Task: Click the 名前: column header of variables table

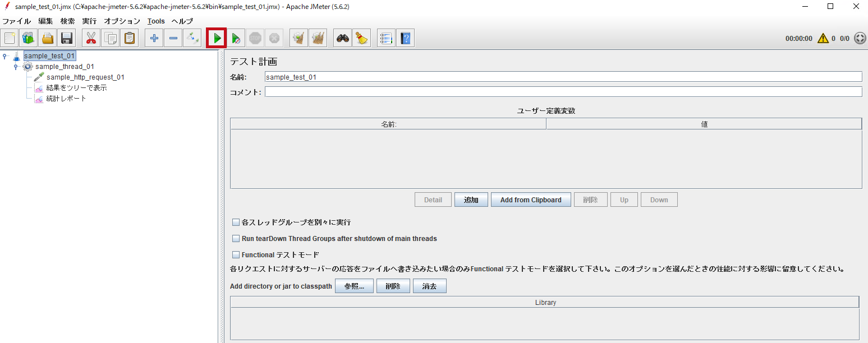Action: pos(388,124)
